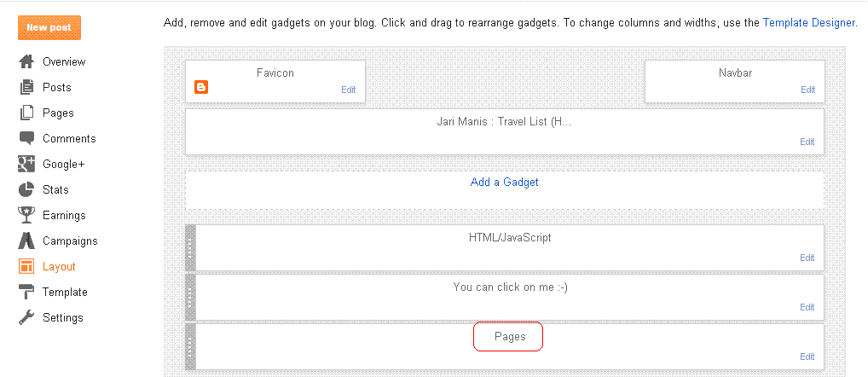868x377 pixels.
Task: Open Comments speech bubble icon
Action: (x=26, y=138)
